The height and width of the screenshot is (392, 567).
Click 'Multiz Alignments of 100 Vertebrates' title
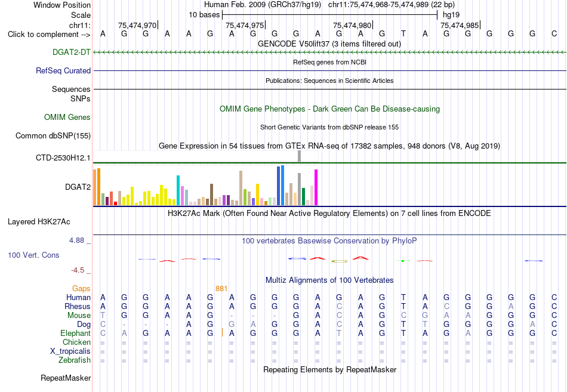[329, 280]
